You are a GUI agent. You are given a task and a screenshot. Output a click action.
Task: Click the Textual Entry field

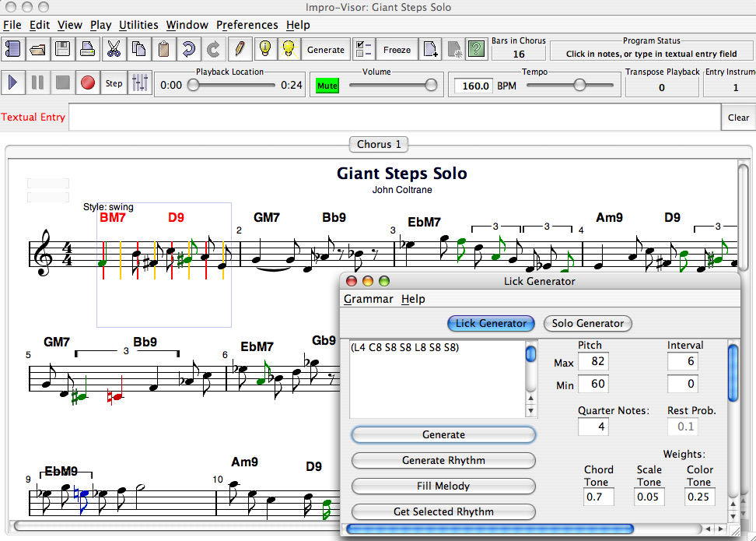394,118
